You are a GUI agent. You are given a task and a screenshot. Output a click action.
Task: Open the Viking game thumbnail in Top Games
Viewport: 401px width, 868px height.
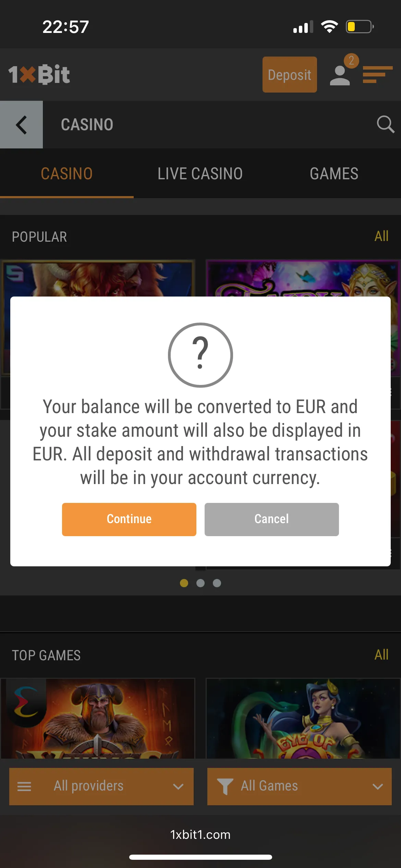[98, 718]
